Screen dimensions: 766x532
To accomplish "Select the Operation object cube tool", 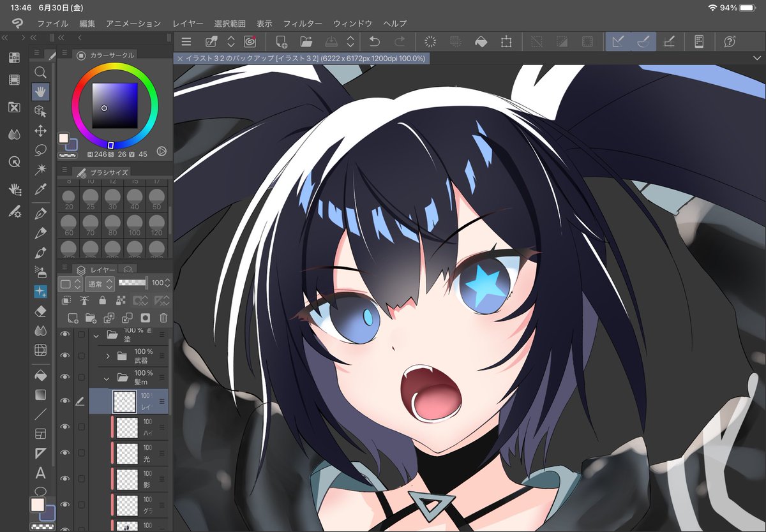I will [x=40, y=111].
